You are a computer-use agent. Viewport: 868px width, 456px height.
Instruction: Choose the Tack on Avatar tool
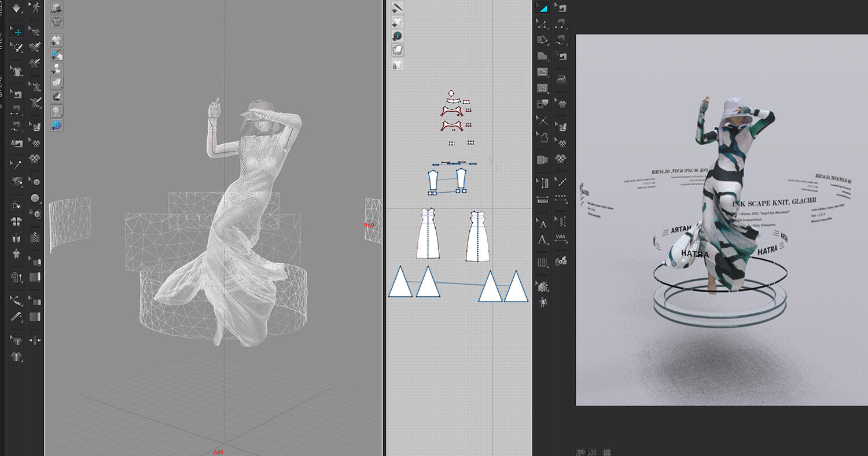pyautogui.click(x=17, y=182)
